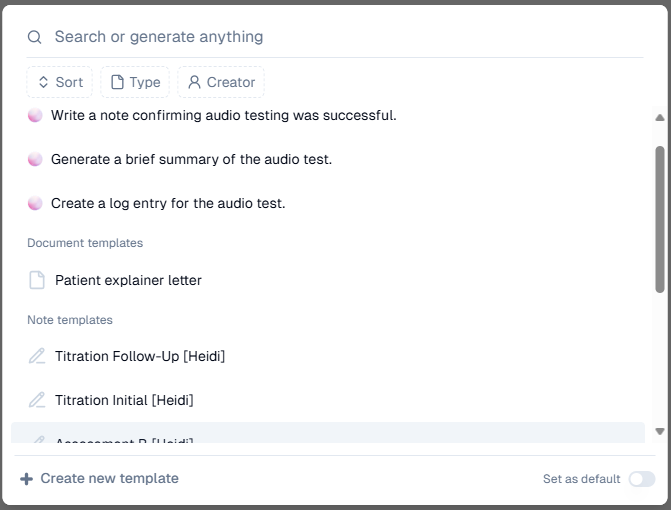Click the pencil icon next to Titration Initial

coord(37,400)
